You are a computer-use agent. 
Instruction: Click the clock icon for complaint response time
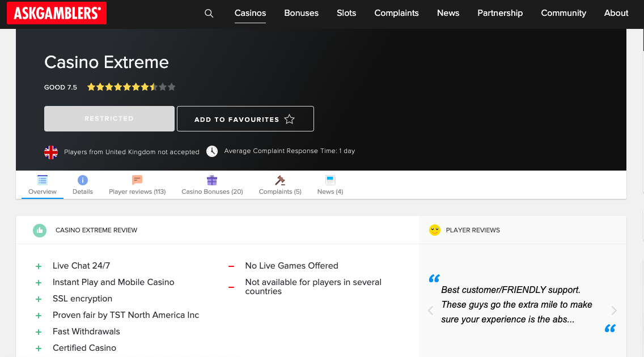point(212,151)
